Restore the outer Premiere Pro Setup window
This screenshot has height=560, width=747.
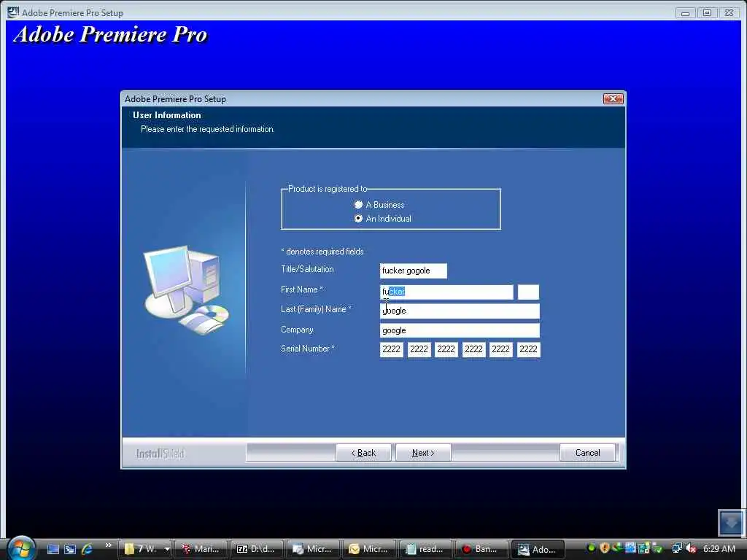(x=707, y=13)
